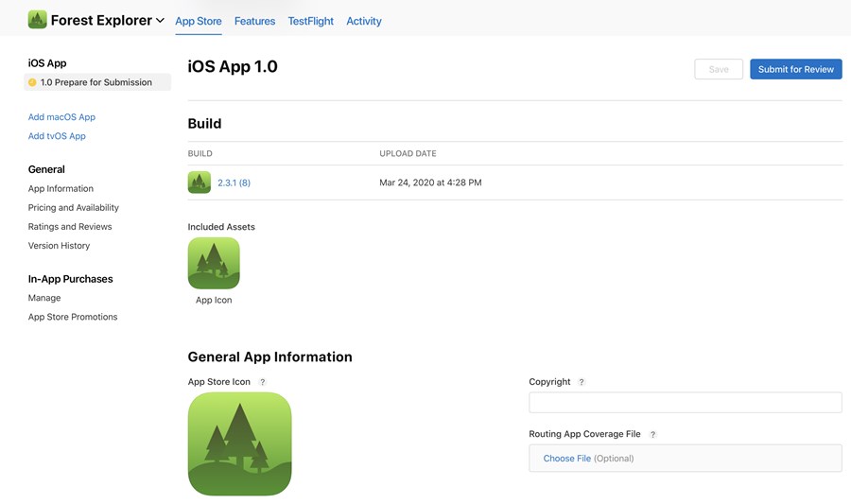851x504 pixels.
Task: Open build link 2.3.1 (8)
Action: [x=234, y=182]
